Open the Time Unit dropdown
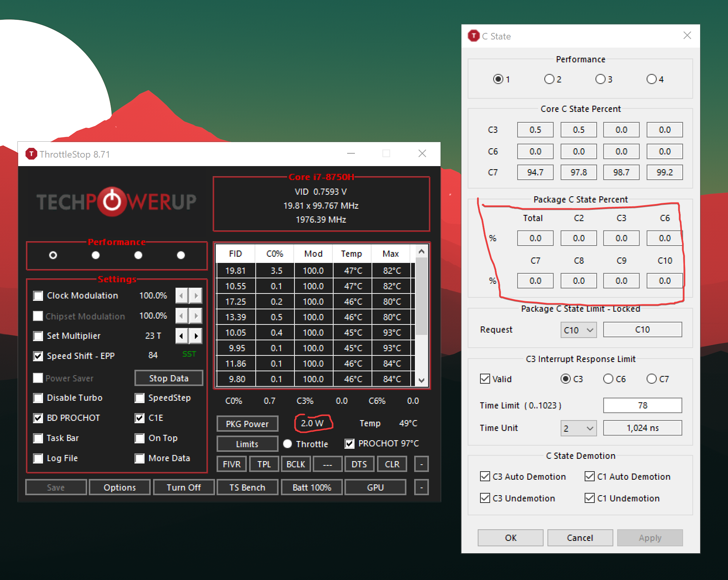Viewport: 728px width, 580px height. coord(578,428)
